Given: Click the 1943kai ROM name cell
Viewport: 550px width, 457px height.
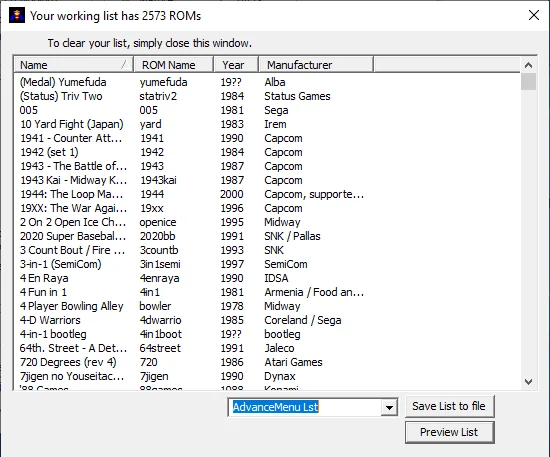Looking at the screenshot, I should click(158, 180).
